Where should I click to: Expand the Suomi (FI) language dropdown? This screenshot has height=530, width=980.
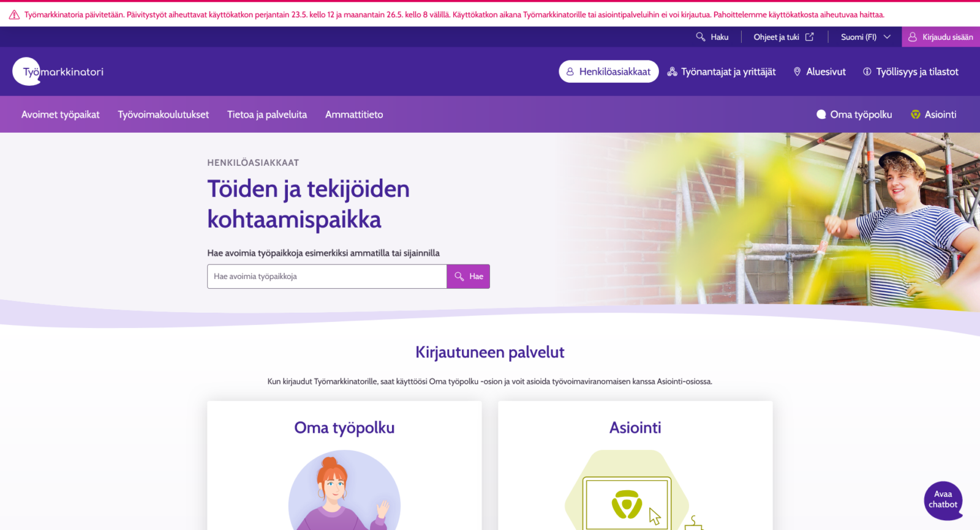pyautogui.click(x=865, y=37)
